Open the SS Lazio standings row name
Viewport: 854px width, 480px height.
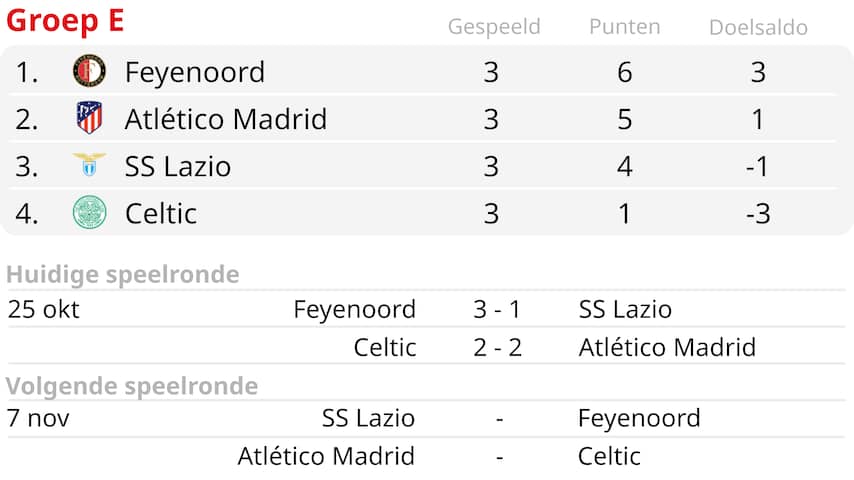[x=178, y=166]
